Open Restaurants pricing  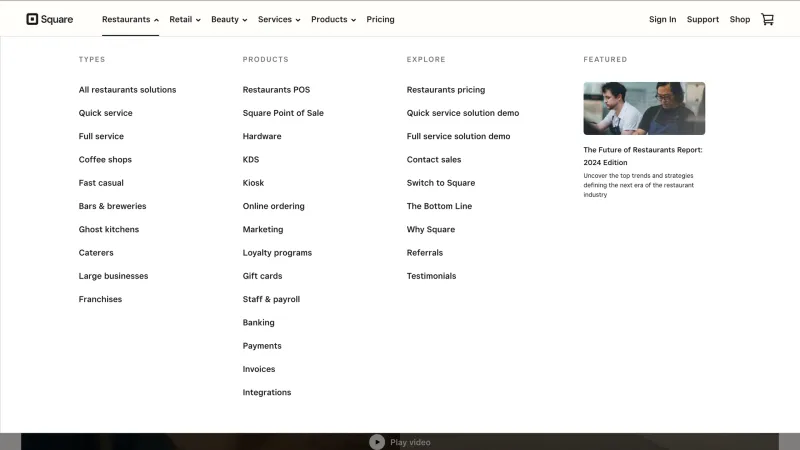445,90
